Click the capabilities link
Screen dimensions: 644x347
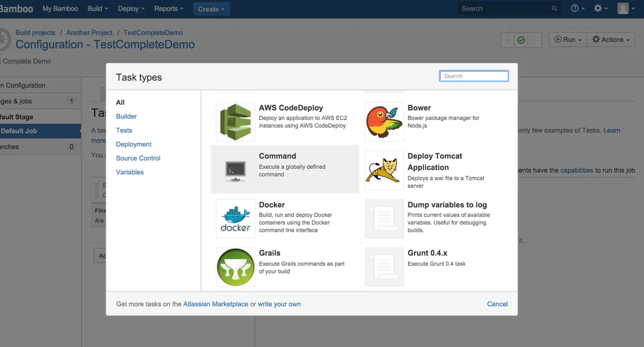(x=577, y=170)
